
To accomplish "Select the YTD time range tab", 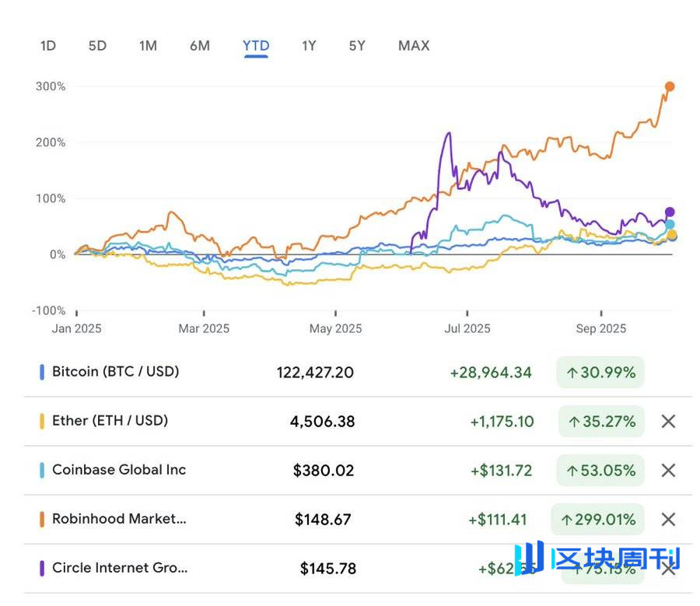I will coord(256,46).
